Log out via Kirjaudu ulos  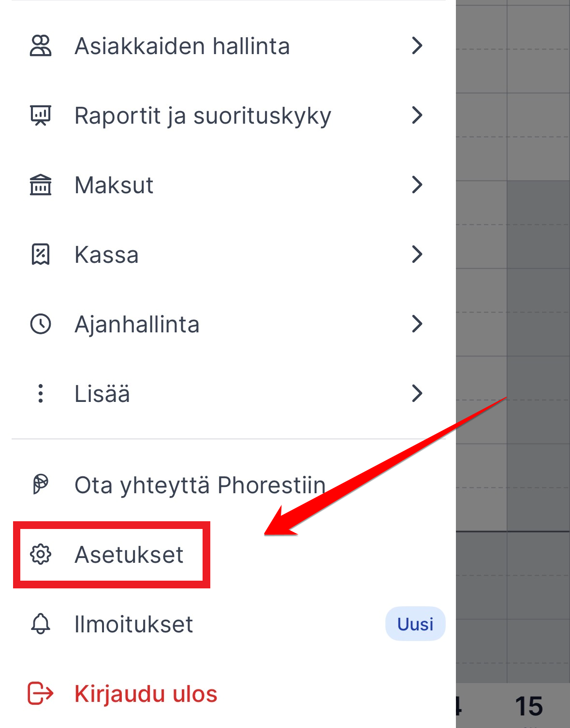point(145,693)
